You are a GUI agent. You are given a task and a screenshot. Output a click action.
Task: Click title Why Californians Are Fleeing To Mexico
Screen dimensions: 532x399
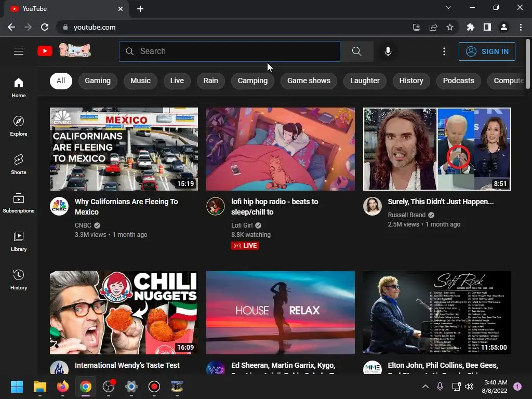[126, 207]
